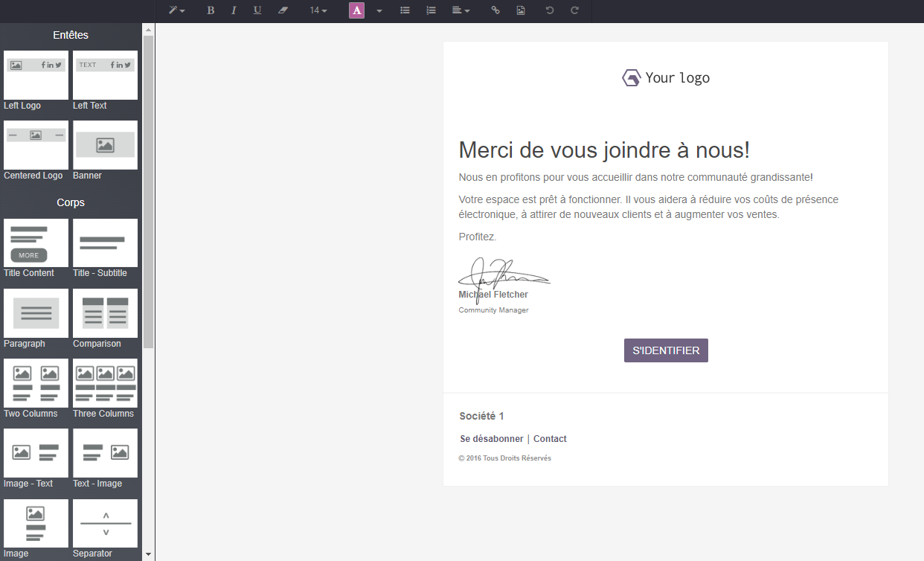924x561 pixels.
Task: Undo the last edit
Action: tap(550, 10)
